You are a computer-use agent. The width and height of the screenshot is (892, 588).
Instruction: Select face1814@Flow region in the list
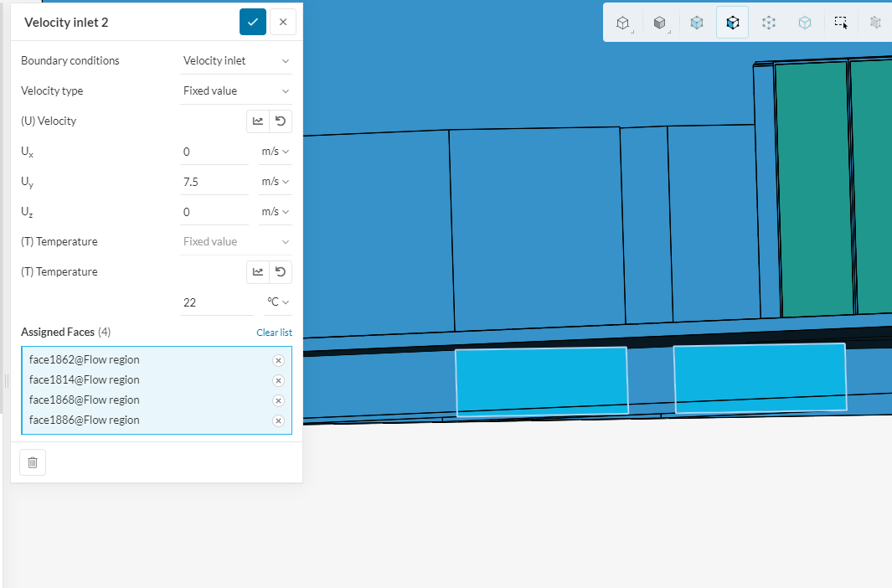point(85,380)
